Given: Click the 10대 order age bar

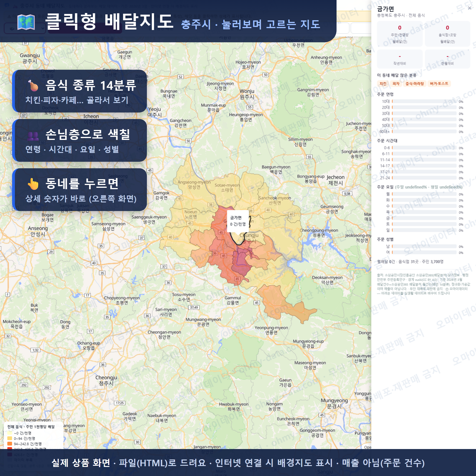Looking at the screenshot, I should [424, 102].
